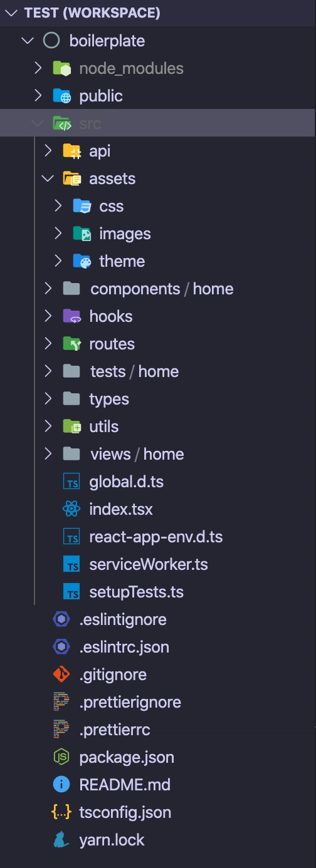Click the Prettier icon next to .prettierrc

61,730
